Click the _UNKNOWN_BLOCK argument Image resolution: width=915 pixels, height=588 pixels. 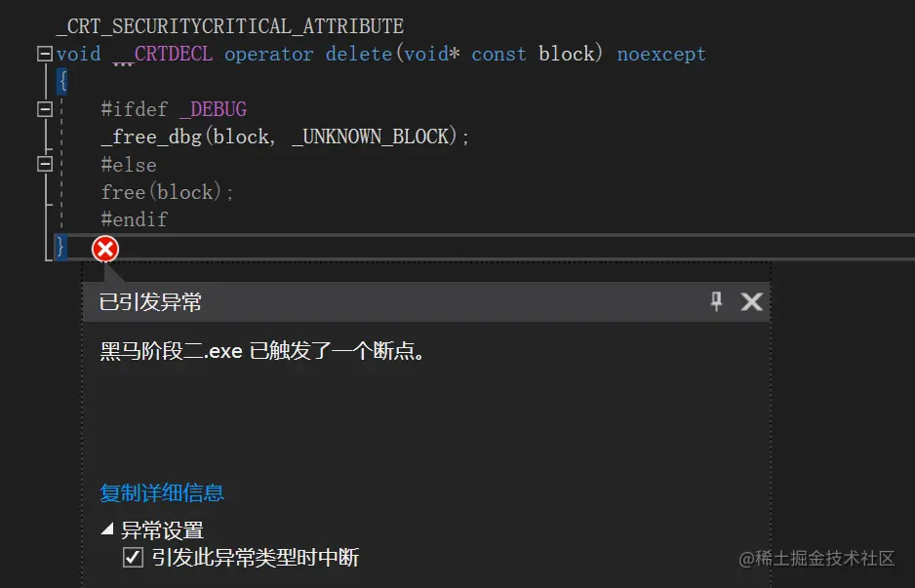370,137
